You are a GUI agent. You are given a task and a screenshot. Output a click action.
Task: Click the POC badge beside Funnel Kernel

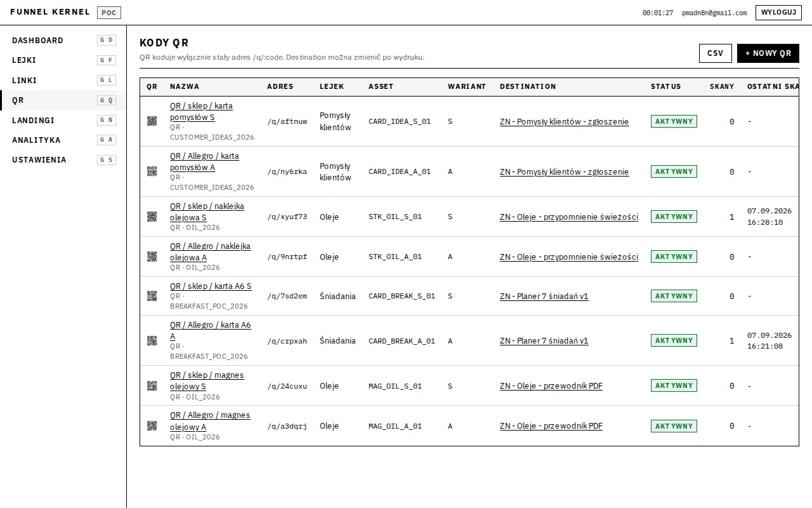tap(109, 13)
